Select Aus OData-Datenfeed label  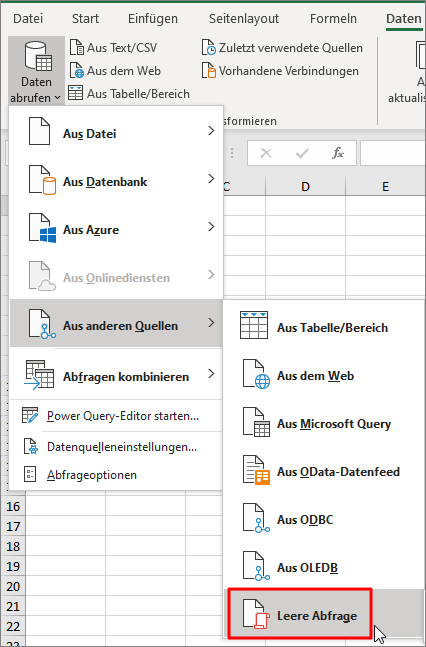(x=338, y=472)
